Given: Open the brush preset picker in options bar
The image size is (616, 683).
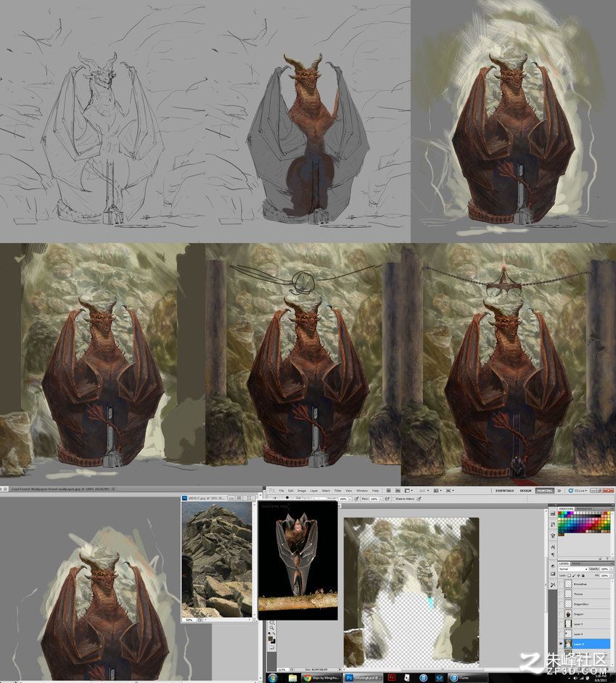Looking at the screenshot, I should (x=288, y=499).
